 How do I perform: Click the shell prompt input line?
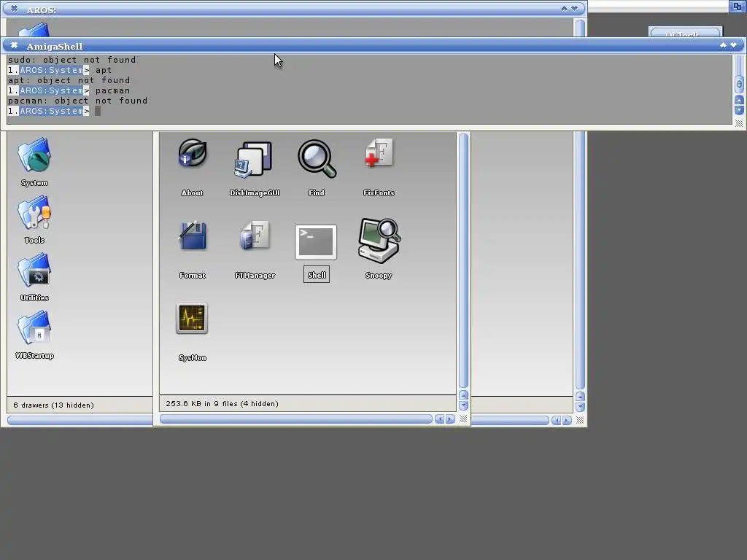369,111
